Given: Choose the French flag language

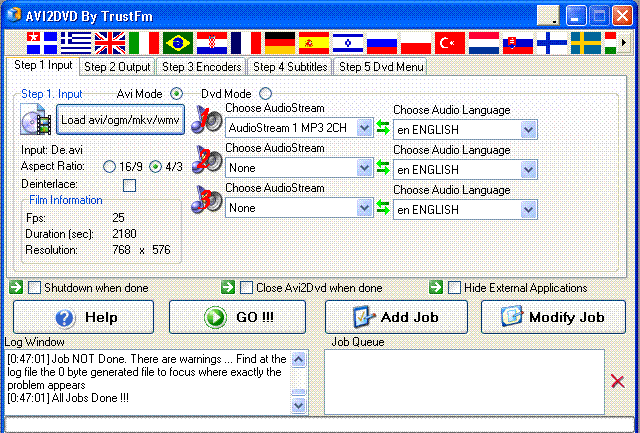Looking at the screenshot, I should coord(246,43).
